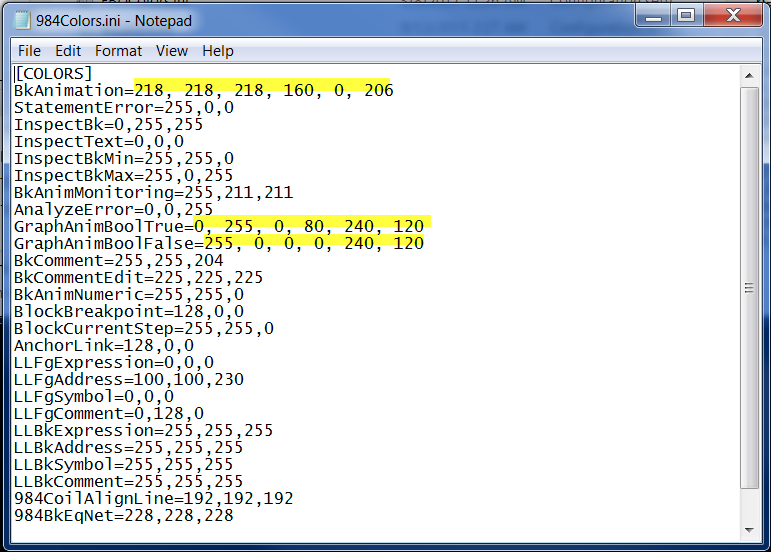Click the BkAnimNumeric=255,255,0 line
This screenshot has width=771, height=552.
[x=129, y=294]
